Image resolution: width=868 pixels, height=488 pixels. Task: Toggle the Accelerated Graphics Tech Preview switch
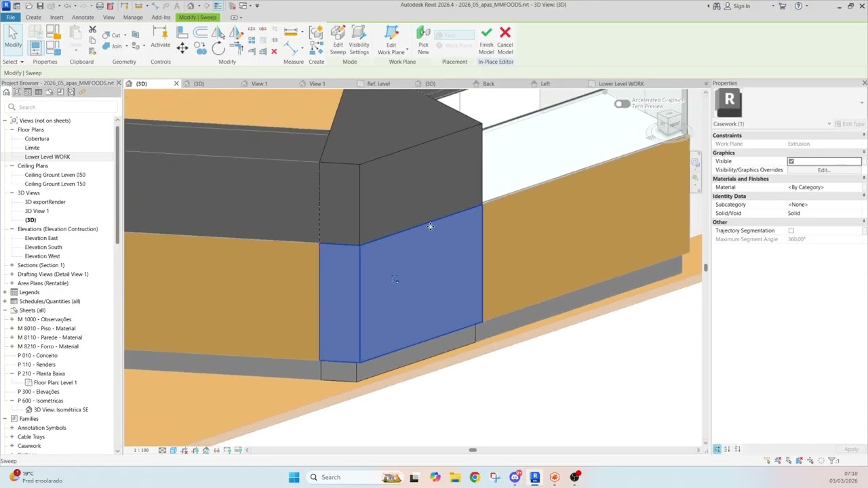622,104
